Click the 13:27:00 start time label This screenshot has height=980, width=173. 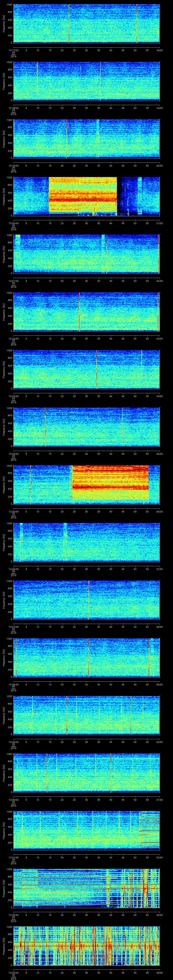[13, 627]
